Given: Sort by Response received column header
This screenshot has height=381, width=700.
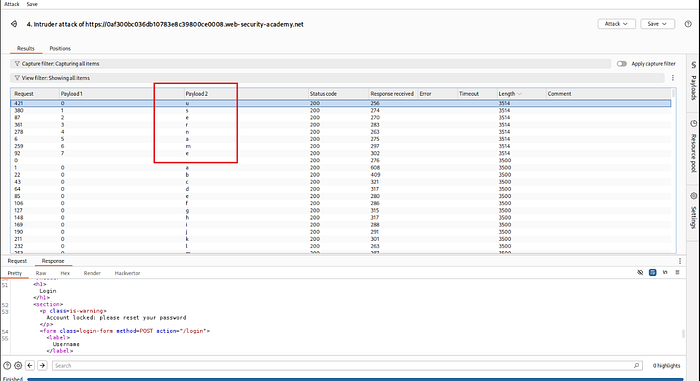Looking at the screenshot, I should (x=393, y=94).
